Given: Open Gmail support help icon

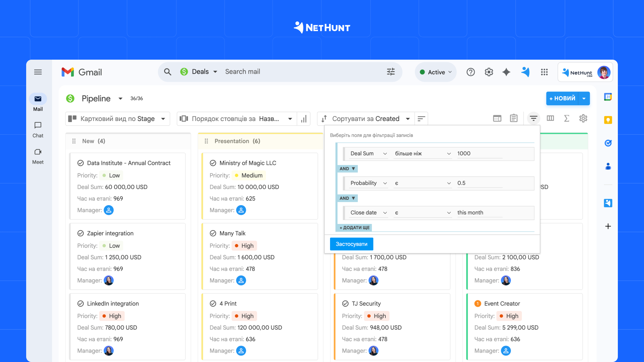Looking at the screenshot, I should click(471, 72).
